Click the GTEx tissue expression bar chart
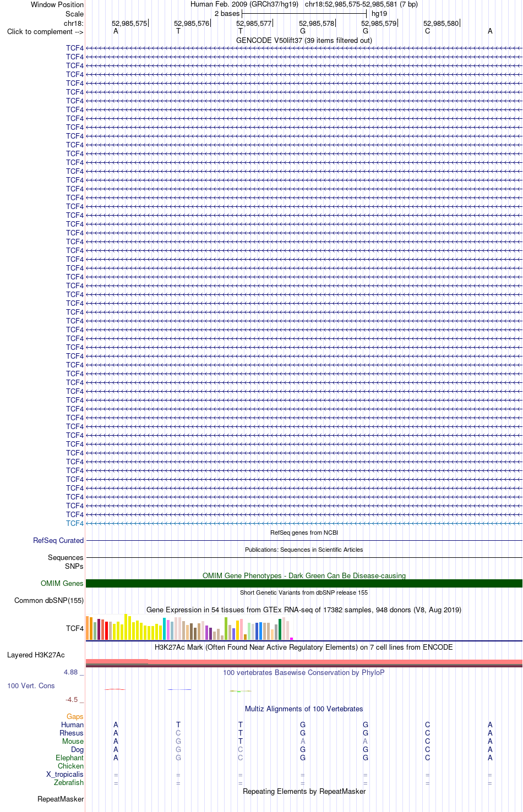The width and height of the screenshot is (523, 812). pos(189,627)
